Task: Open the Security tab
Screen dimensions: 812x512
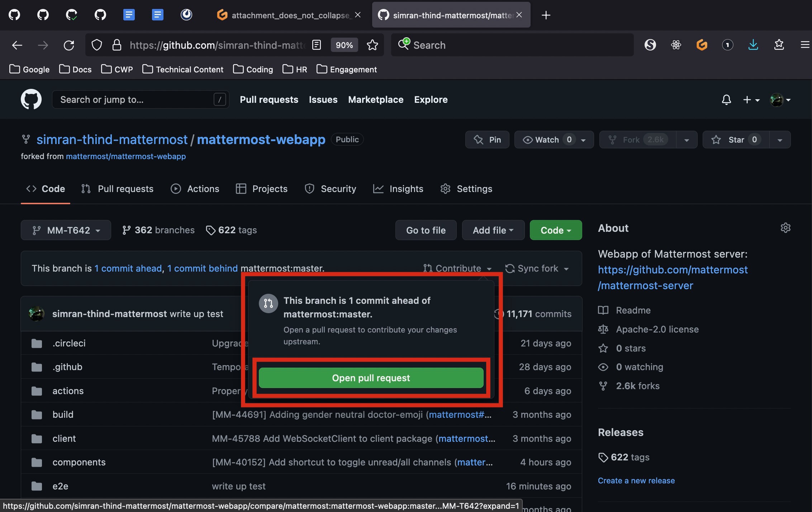Action: coord(330,189)
